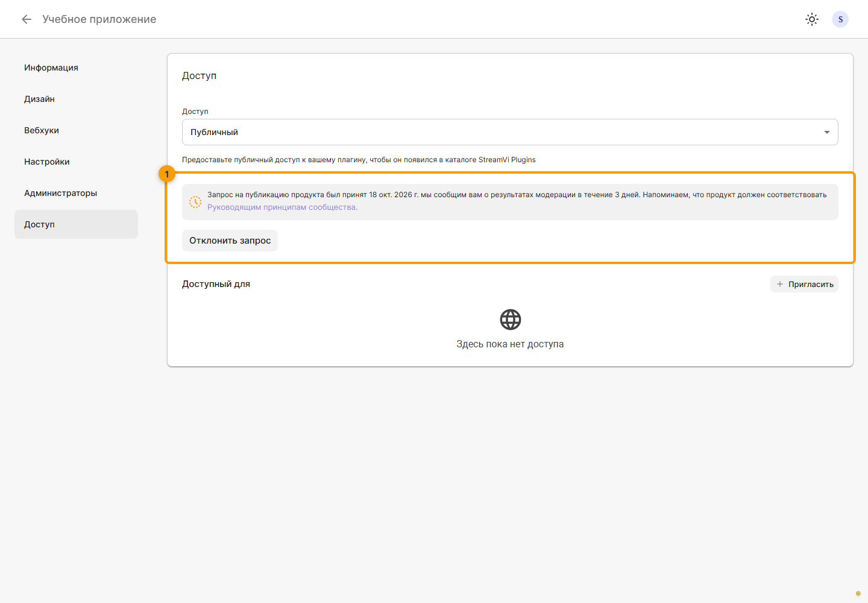
Task: Click the StreamVi Plugins catalog hint text
Action: tap(359, 160)
